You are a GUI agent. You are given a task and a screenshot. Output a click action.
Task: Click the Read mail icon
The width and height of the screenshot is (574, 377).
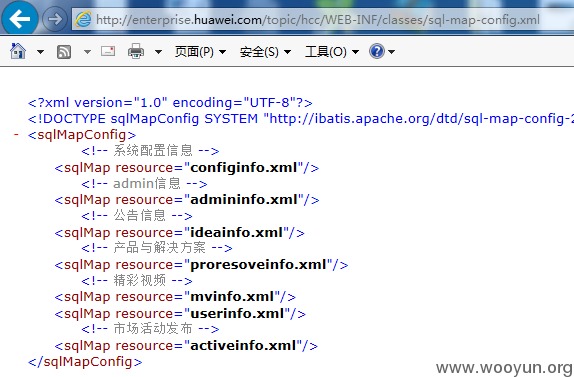[x=108, y=51]
